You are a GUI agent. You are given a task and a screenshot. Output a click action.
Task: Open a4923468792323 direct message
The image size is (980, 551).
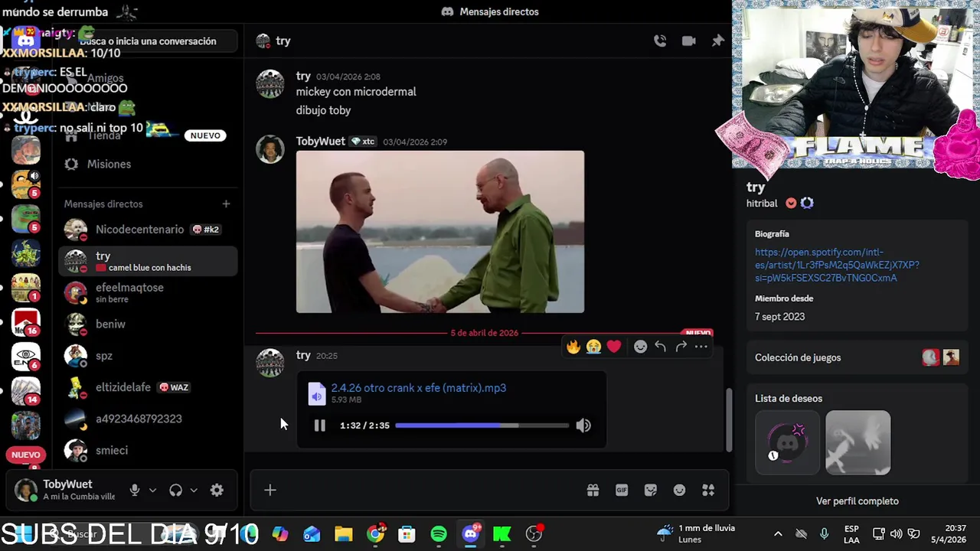[x=148, y=419]
